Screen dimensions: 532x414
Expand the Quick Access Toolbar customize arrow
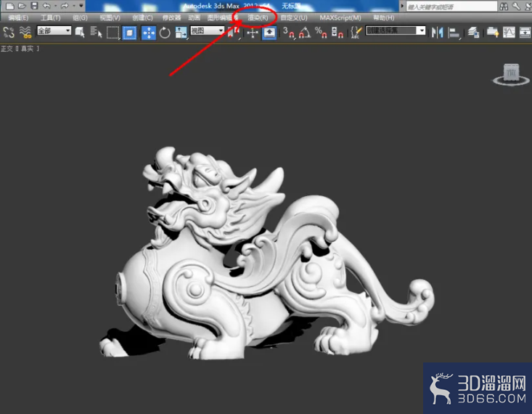coord(81,6)
